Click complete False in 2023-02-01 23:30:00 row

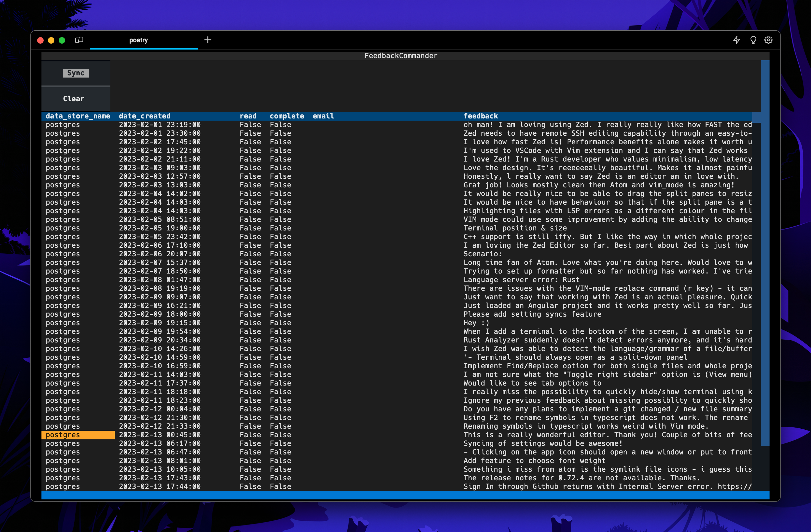click(x=280, y=133)
